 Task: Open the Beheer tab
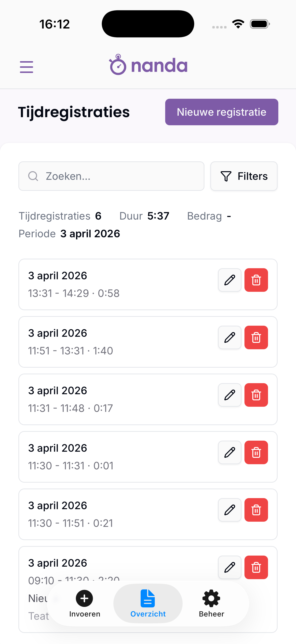(x=211, y=603)
